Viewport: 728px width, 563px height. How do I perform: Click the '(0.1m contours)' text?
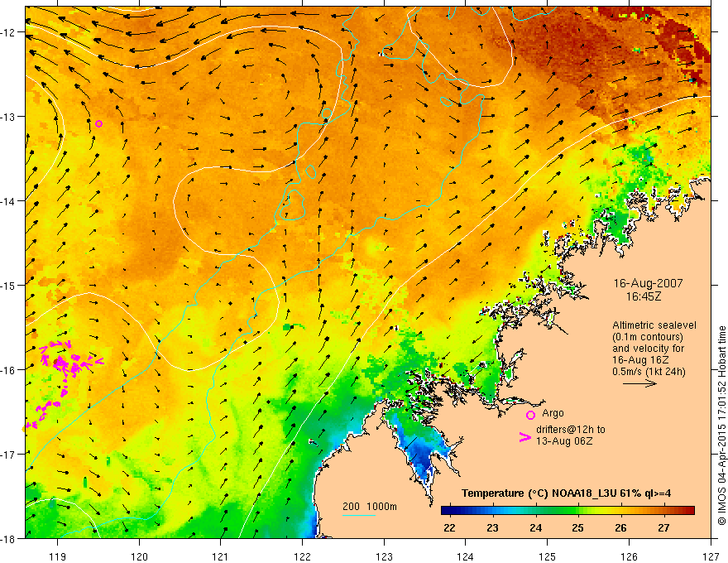(x=648, y=337)
